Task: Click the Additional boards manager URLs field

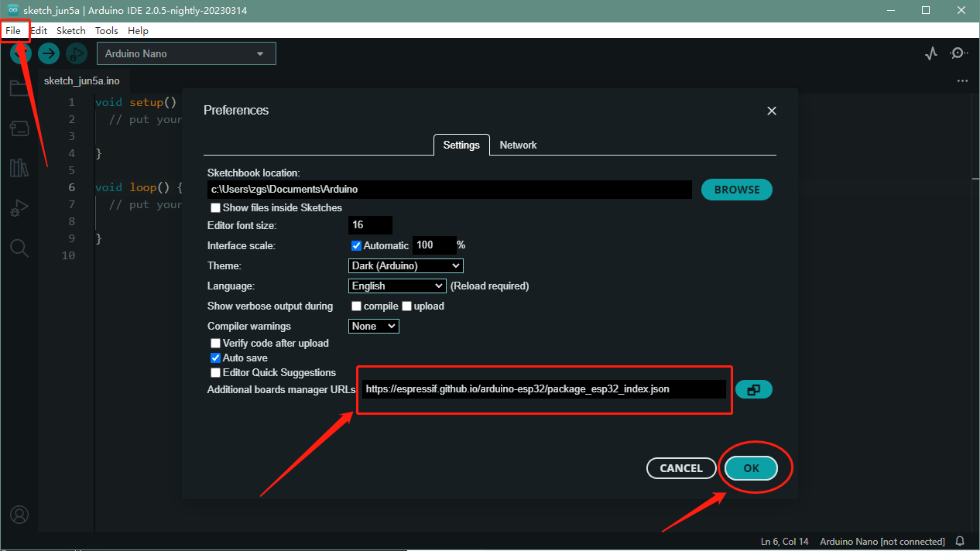Action: coord(544,389)
